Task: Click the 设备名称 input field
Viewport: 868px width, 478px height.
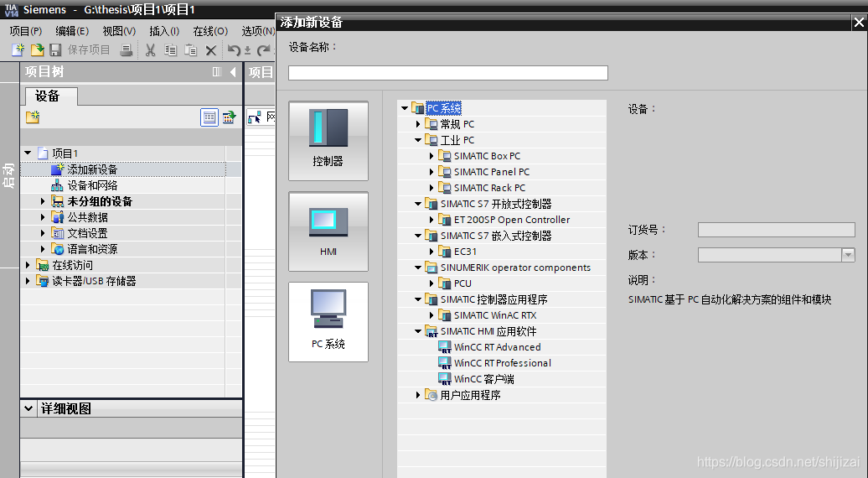Action: point(448,73)
